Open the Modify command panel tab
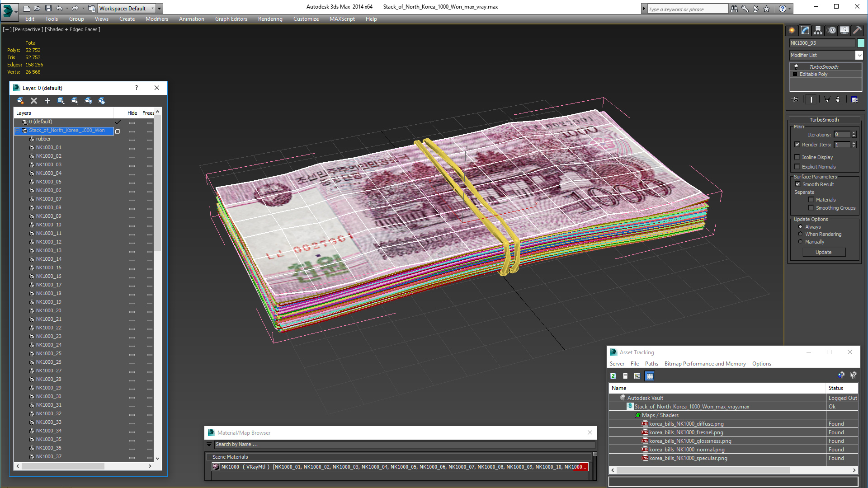Screen dimensions: 868x488 click(x=805, y=30)
